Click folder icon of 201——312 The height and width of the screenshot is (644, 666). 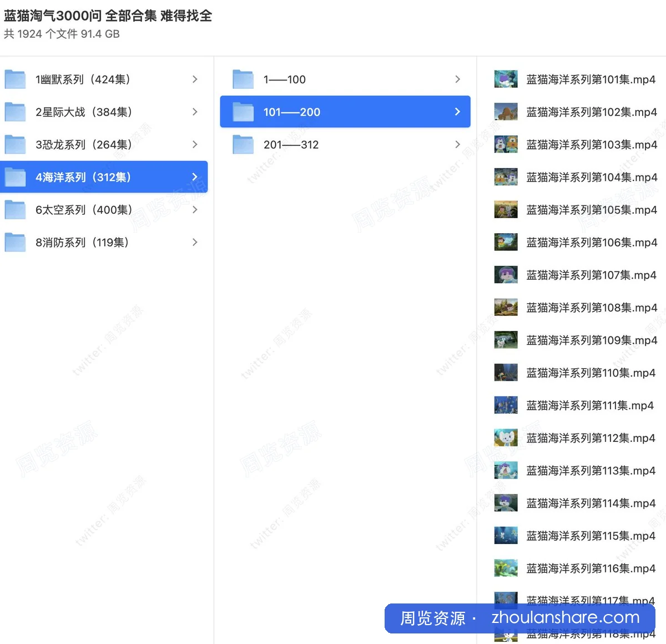point(243,145)
